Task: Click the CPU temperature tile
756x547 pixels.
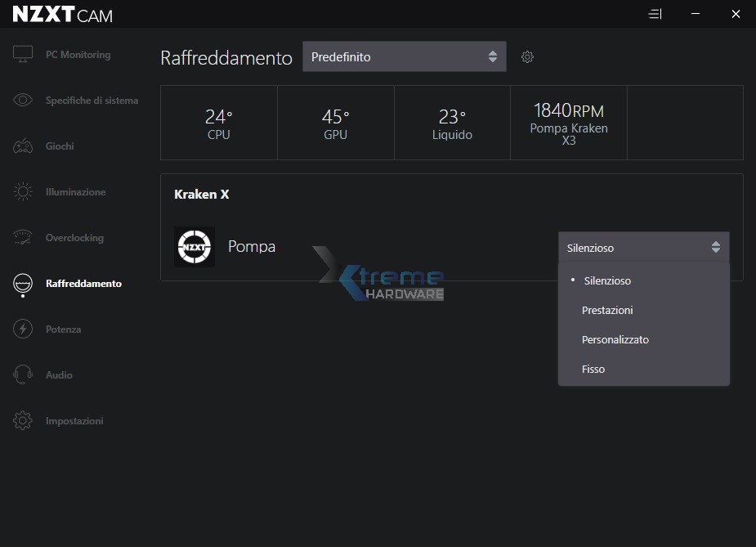Action: coord(219,123)
